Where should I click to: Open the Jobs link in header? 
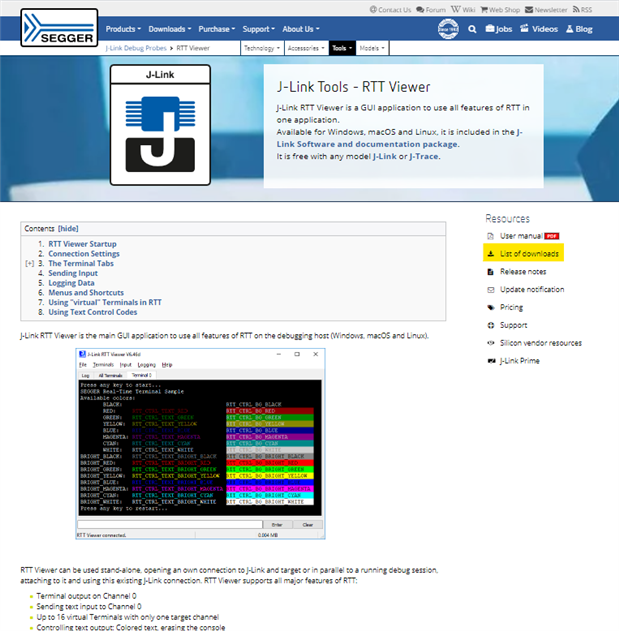coord(499,29)
